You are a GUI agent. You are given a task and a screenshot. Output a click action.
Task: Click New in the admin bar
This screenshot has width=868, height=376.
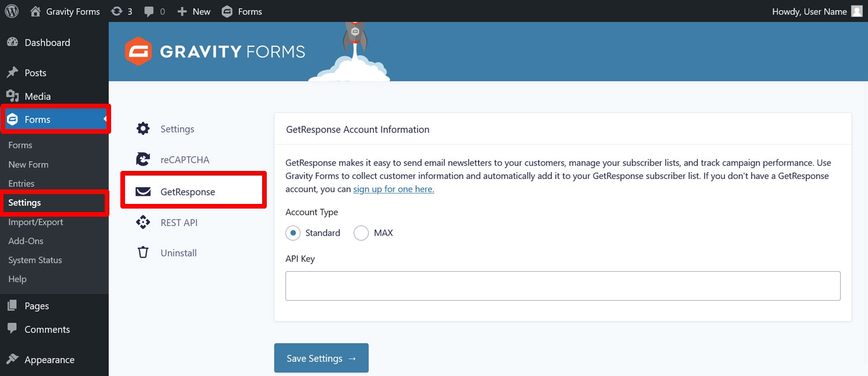point(201,12)
